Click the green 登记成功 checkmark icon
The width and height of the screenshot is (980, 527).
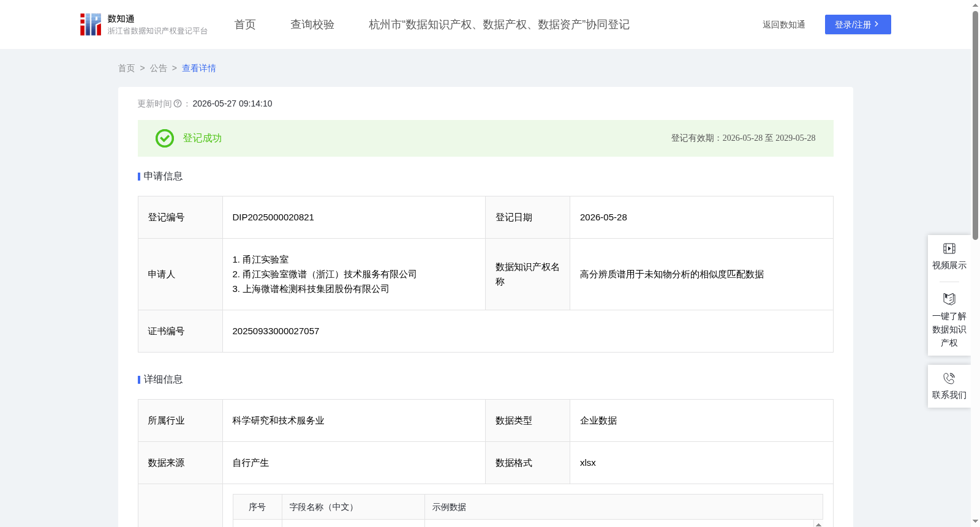click(165, 138)
